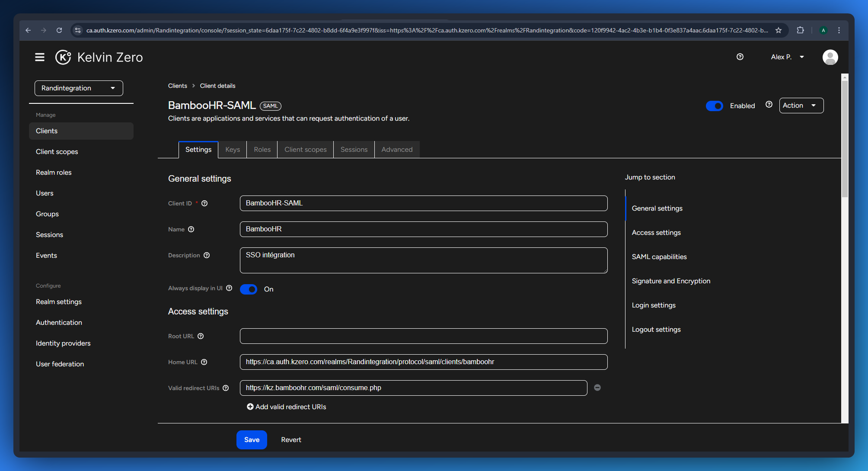Jump to Access settings section

[656, 233]
